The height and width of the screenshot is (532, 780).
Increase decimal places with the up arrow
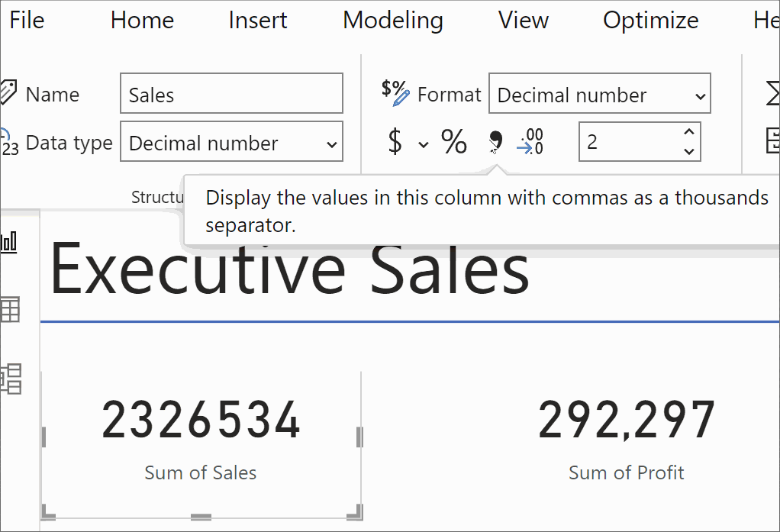click(x=689, y=133)
